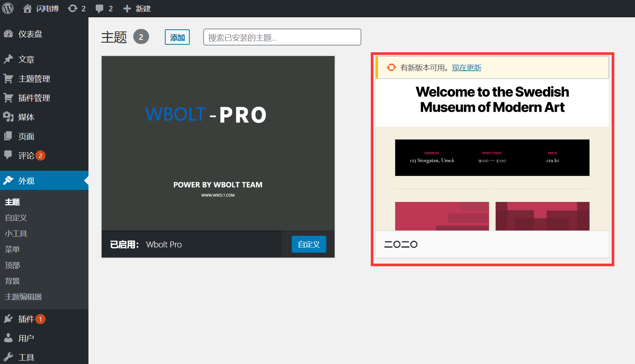Click the WordPress logo icon
The image size is (635, 364).
(x=8, y=8)
